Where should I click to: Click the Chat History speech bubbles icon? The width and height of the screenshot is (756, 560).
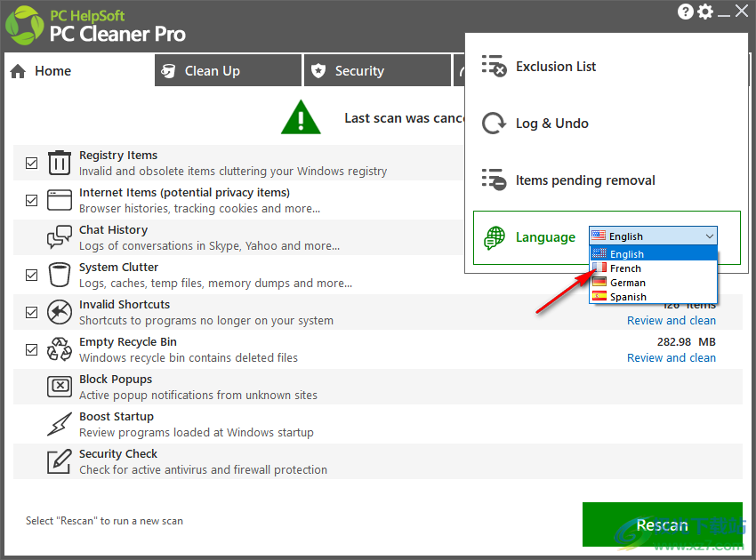coord(60,237)
